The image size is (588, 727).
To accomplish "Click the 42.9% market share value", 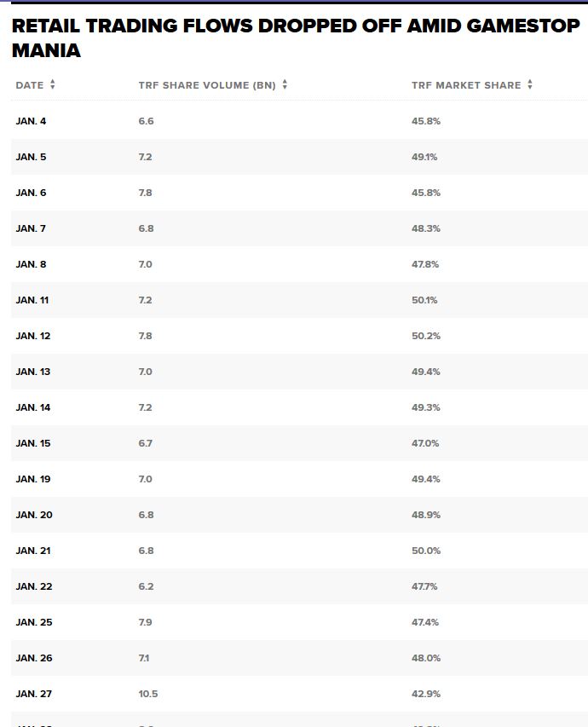I will 426,694.
